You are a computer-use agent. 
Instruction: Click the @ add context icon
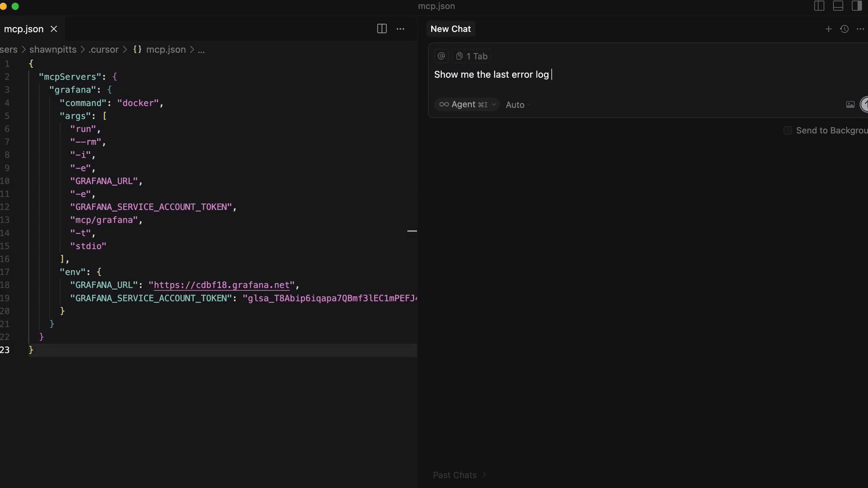441,56
